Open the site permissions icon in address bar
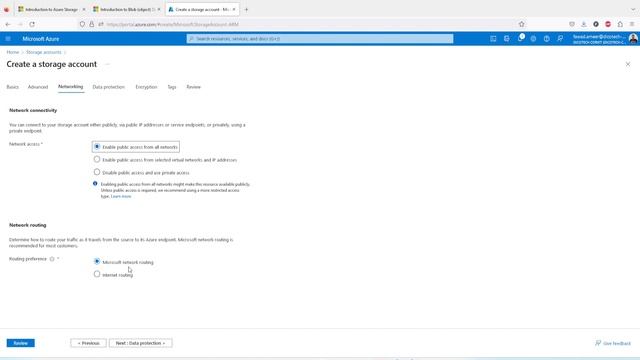This screenshot has width=640, height=360. point(101,24)
